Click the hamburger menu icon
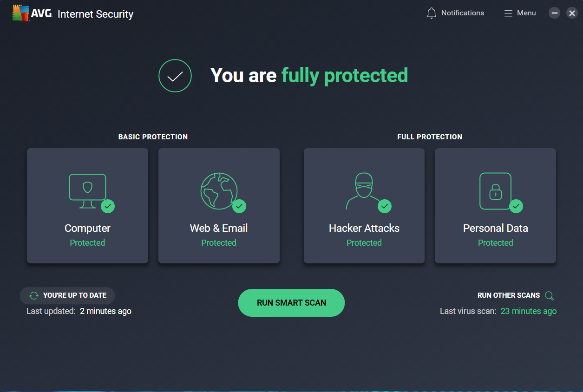Screen dimensions: 583x392 [508, 13]
